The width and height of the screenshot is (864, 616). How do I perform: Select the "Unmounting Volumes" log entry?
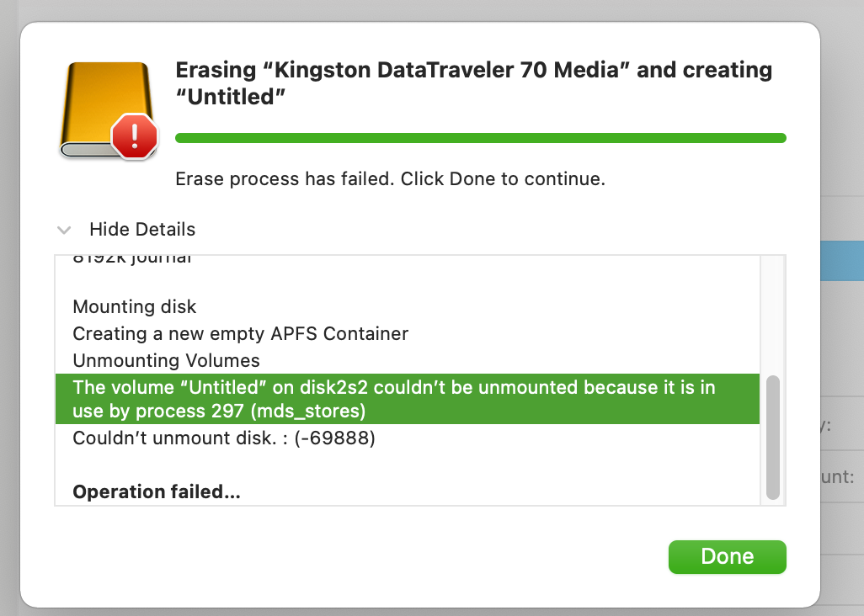point(167,361)
